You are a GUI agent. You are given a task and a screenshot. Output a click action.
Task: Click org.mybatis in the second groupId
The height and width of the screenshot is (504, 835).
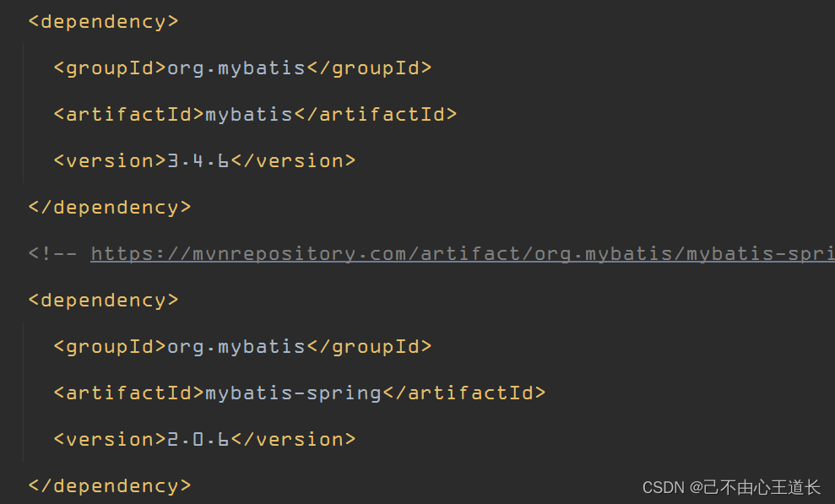click(x=236, y=347)
